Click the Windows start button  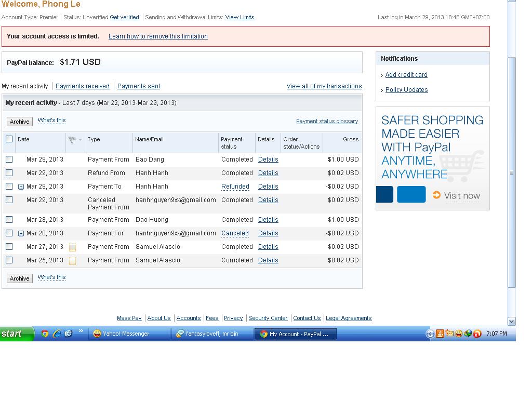[17, 334]
